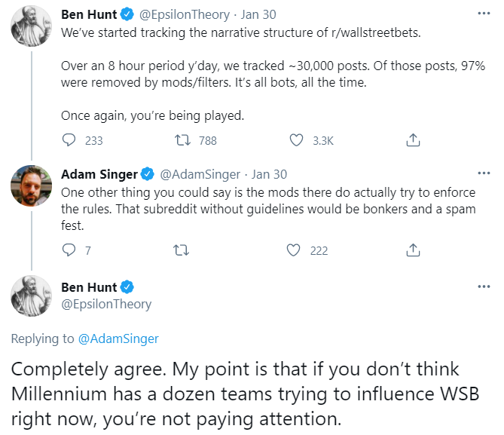Screen dimensions: 504x435
Task: Like Ben Hunt's tweet with 3.3K likes
Action: tap(297, 140)
